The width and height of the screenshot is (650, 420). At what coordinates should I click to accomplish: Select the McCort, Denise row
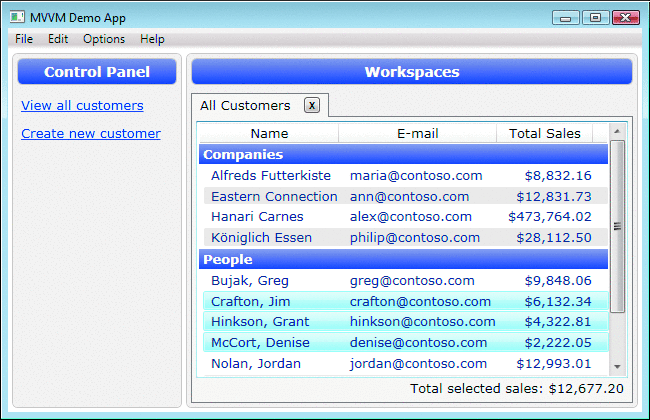click(x=405, y=342)
